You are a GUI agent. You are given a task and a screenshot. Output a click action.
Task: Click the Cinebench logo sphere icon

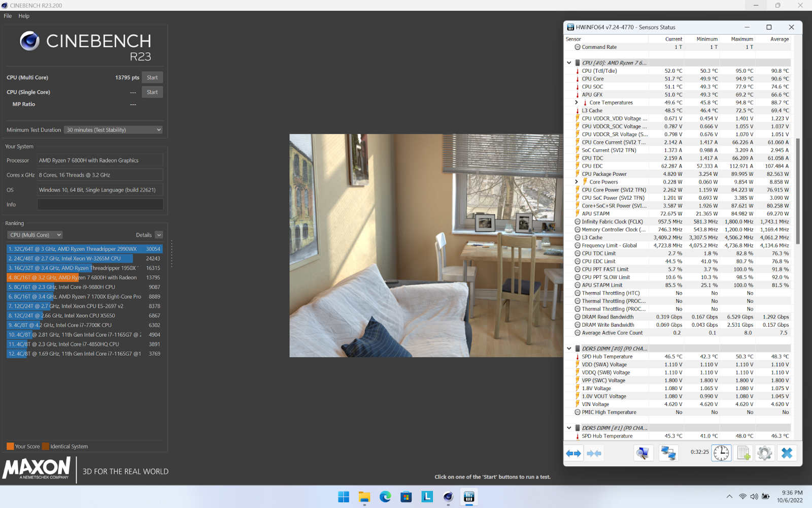pos(29,41)
